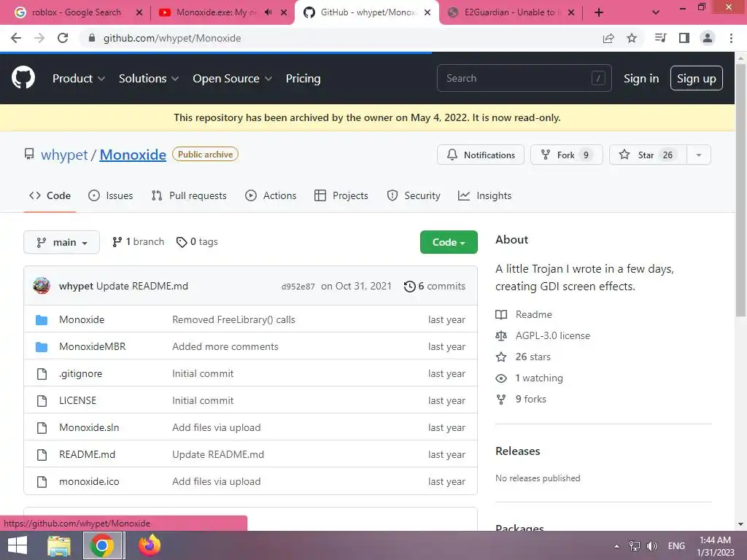
Task: Open the main branch selector dropdown
Action: 61,242
